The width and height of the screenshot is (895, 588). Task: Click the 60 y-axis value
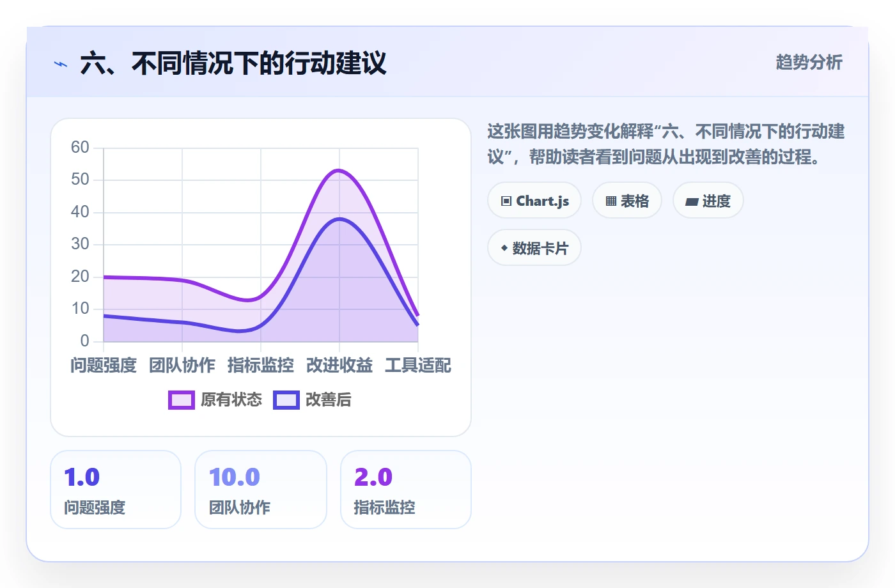pyautogui.click(x=80, y=148)
